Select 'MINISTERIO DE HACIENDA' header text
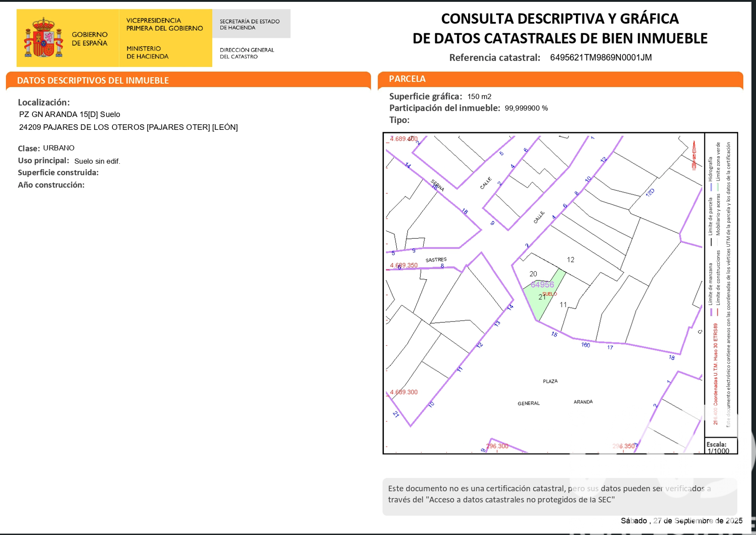The image size is (756, 535). 147,52
